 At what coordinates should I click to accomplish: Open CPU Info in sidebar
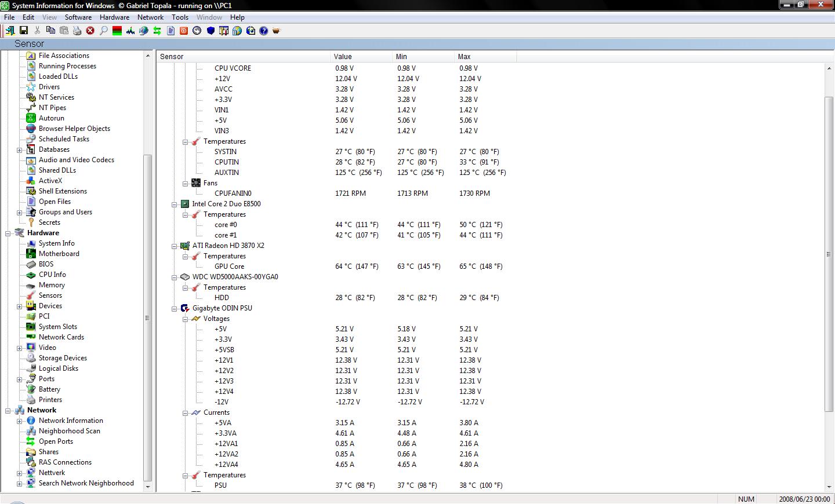[x=52, y=275]
